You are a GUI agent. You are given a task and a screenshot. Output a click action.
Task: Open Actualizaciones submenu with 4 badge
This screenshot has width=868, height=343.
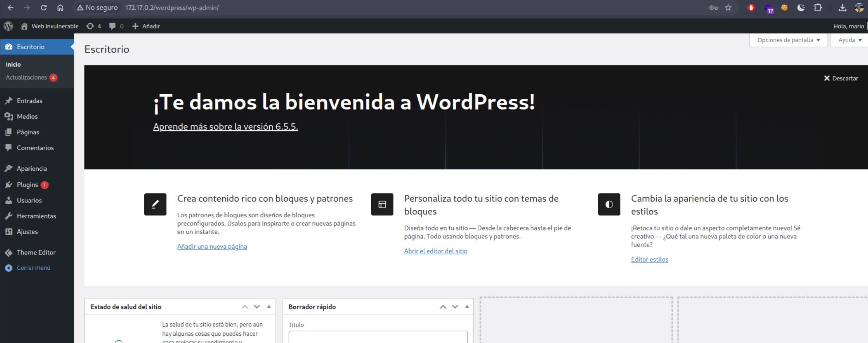(x=31, y=78)
